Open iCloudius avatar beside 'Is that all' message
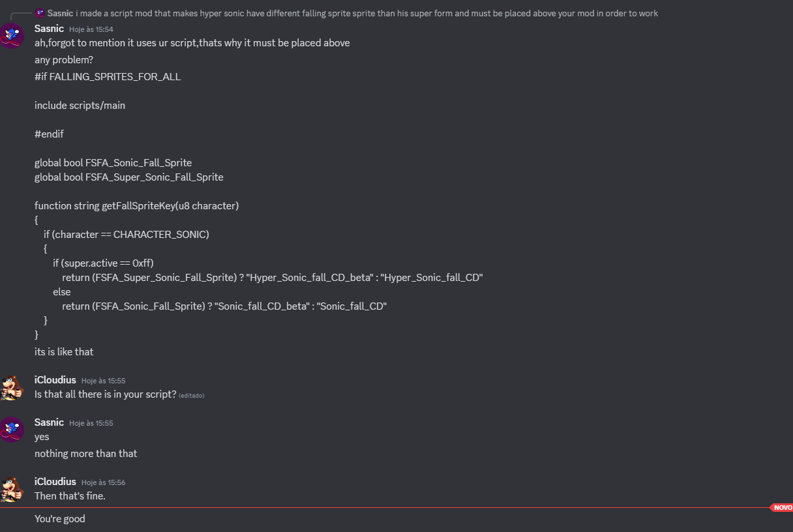Screen dimensions: 793x532 click(12, 387)
